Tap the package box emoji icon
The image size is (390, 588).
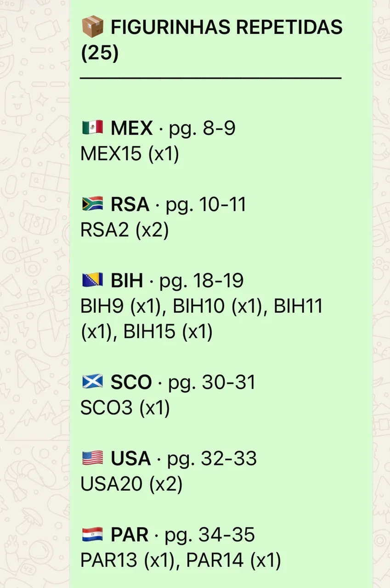(x=93, y=28)
